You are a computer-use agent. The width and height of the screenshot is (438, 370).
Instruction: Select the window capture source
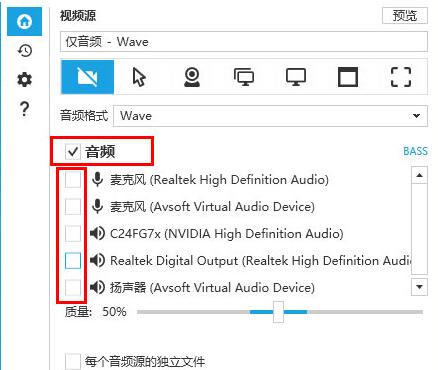pos(348,77)
